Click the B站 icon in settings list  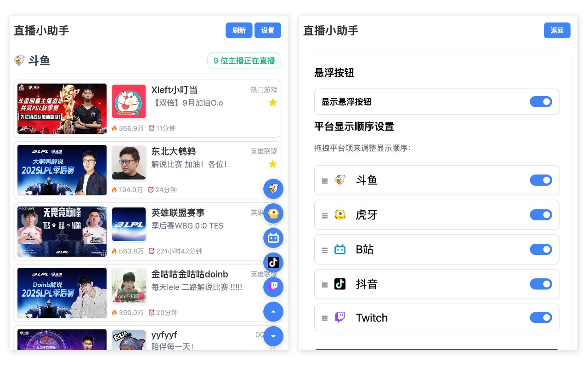tap(340, 249)
